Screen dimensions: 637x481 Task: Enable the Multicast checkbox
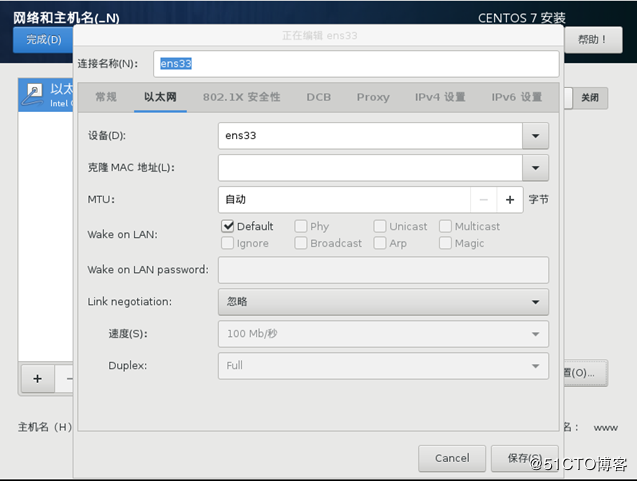[445, 226]
